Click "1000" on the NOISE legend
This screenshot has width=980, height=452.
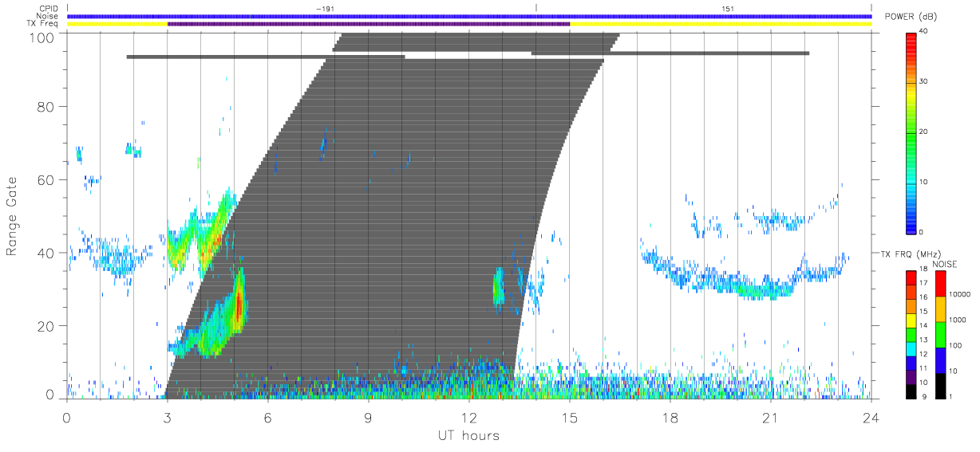[958, 320]
